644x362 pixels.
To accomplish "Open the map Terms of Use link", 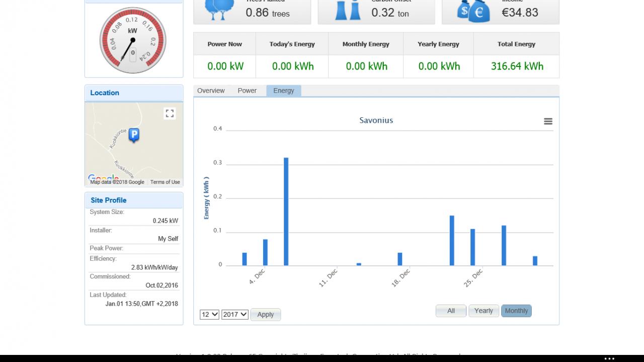I will coord(165,182).
